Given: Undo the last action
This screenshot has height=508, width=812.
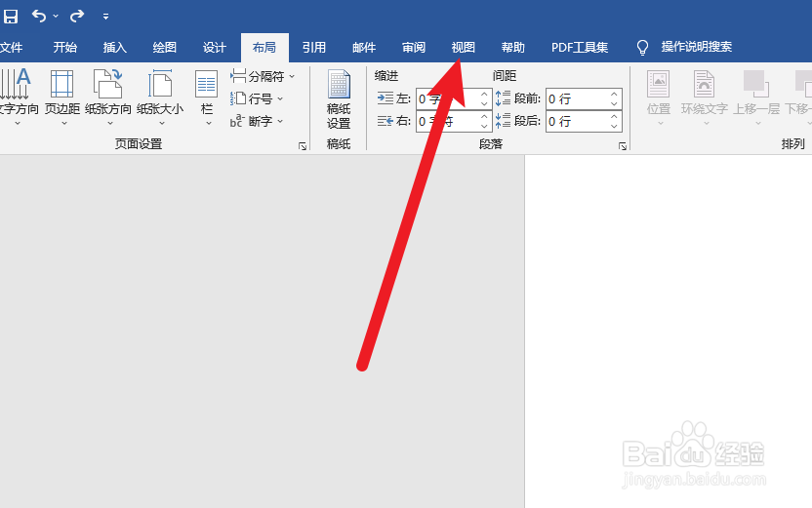Looking at the screenshot, I should 39,16.
